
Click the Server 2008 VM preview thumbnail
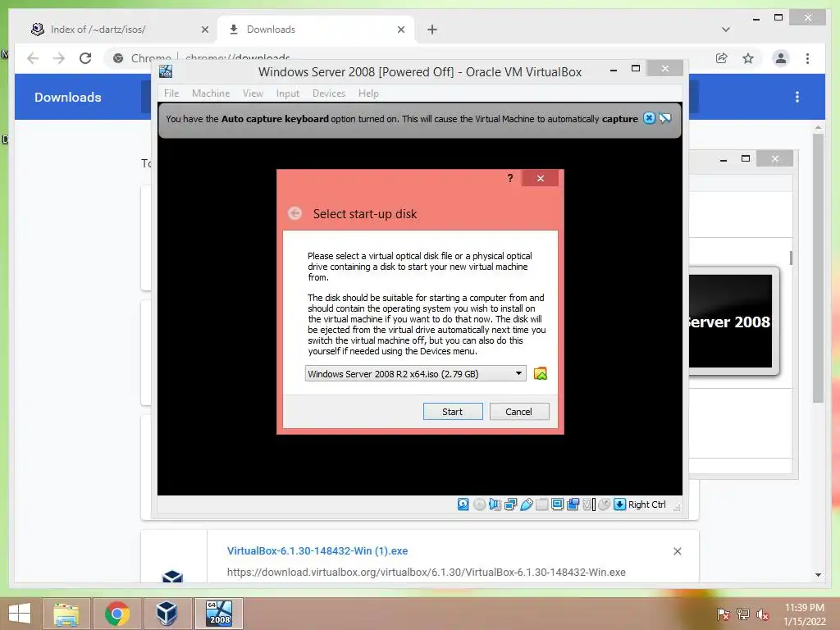pos(731,321)
